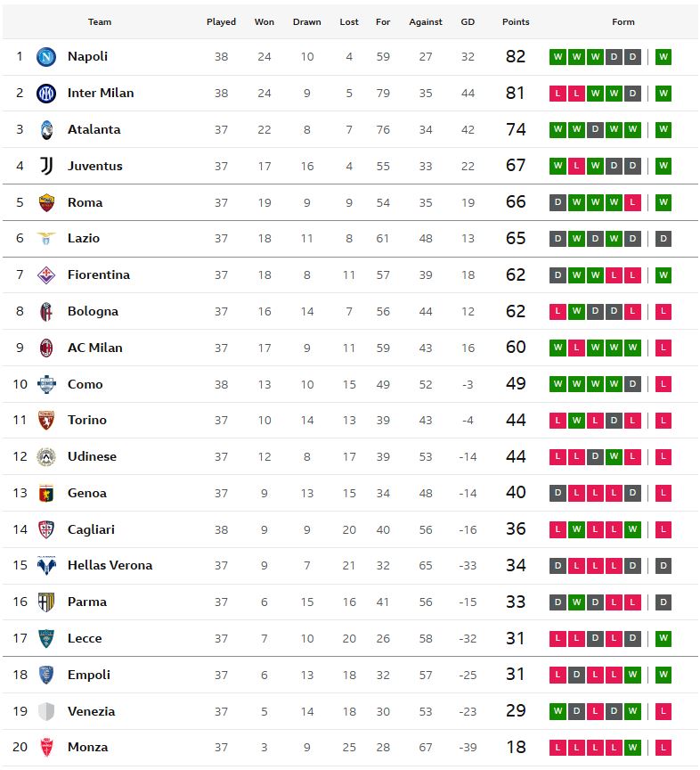This screenshot has width=700, height=770.
Task: Select the Juventus logo icon
Action: [46, 166]
